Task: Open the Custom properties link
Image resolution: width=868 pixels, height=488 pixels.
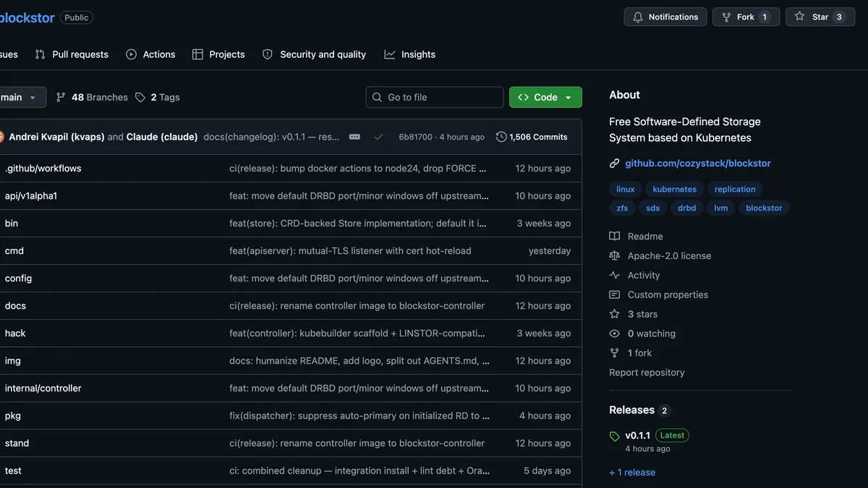Action: [x=659, y=295]
